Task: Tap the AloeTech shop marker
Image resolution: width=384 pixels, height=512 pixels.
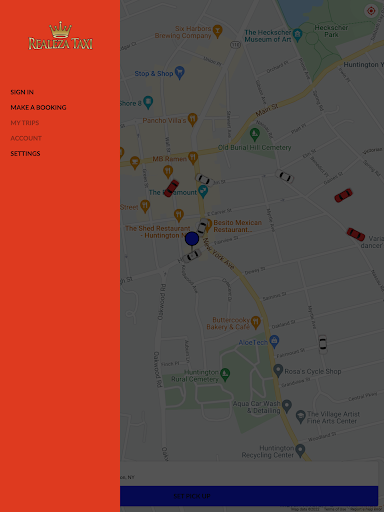Action: (x=274, y=341)
